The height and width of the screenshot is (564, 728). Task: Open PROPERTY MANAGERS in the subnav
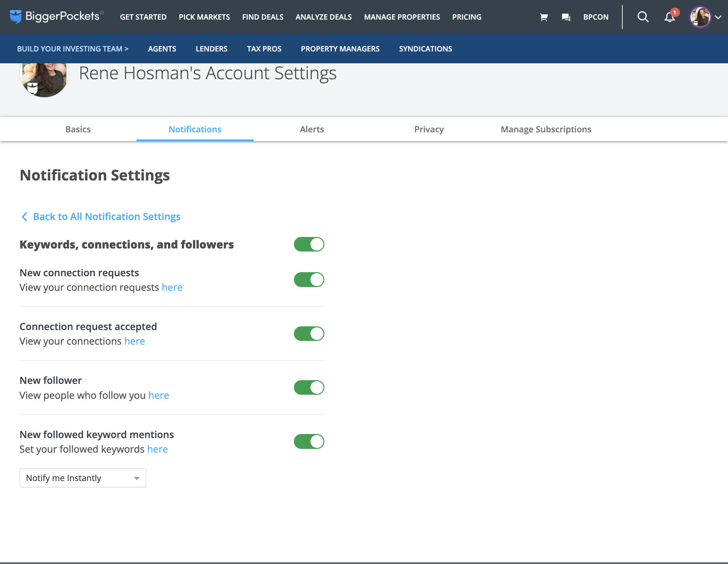(340, 49)
